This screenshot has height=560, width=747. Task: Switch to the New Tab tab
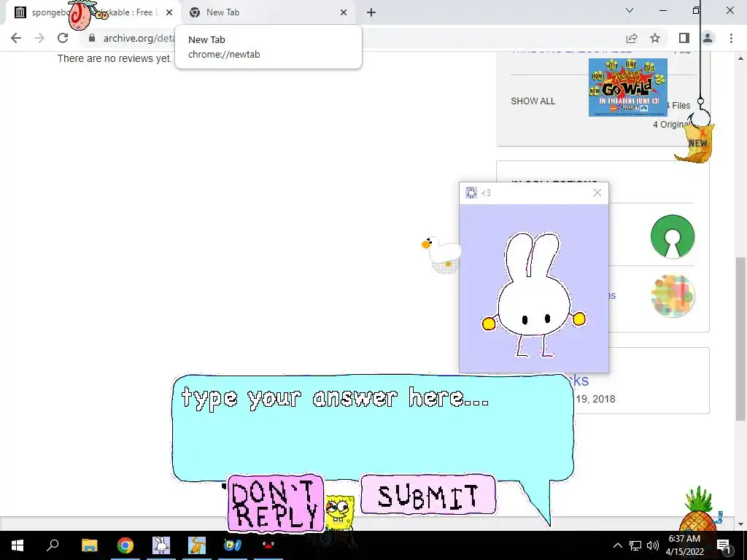tap(268, 12)
